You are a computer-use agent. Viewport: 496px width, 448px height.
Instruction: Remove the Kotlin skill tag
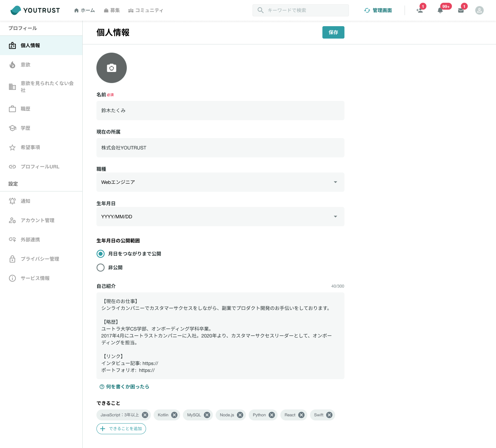175,415
